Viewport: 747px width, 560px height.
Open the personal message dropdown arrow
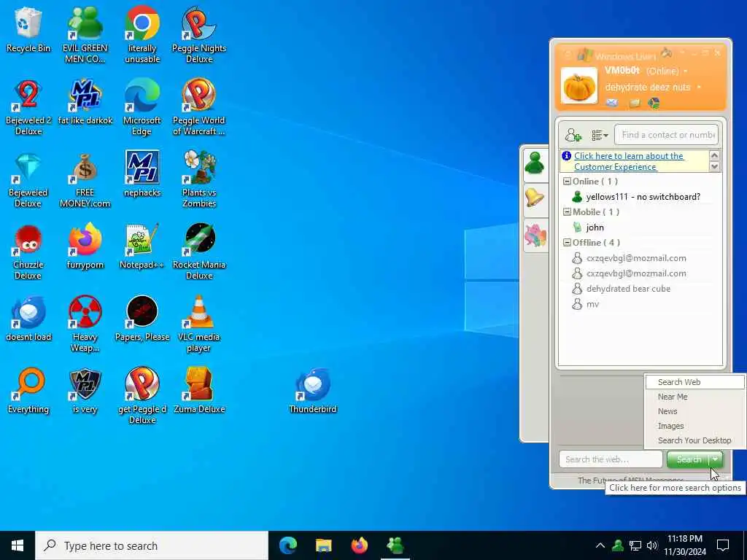pyautogui.click(x=699, y=87)
